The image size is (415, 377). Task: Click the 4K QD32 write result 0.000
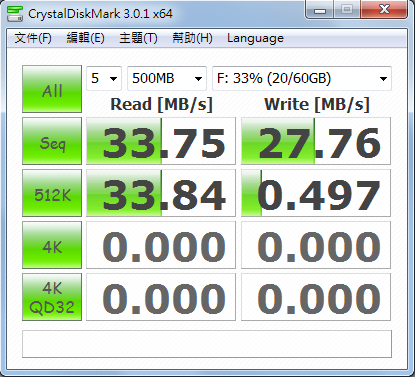pyautogui.click(x=316, y=297)
